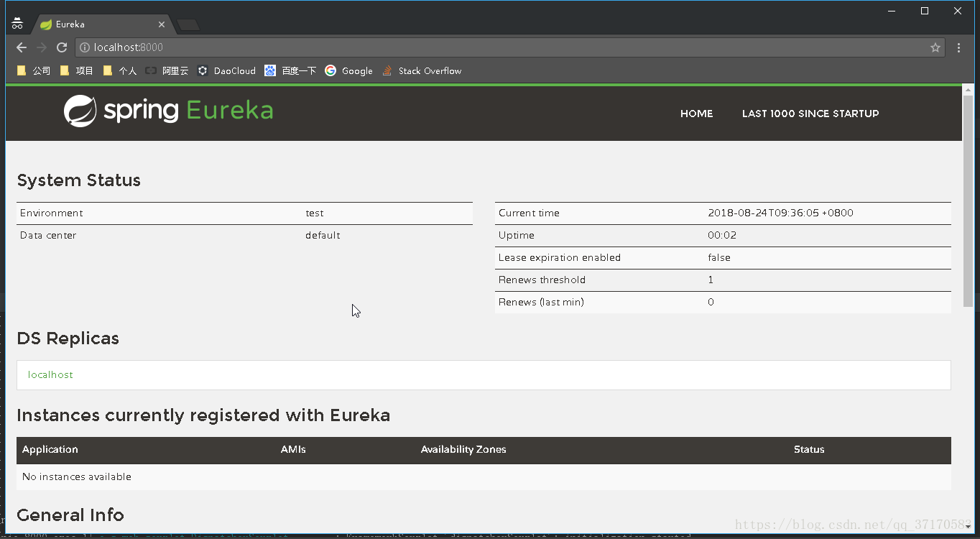Maximize the Chrome window
Image resolution: width=980 pixels, height=539 pixels.
tap(925, 11)
